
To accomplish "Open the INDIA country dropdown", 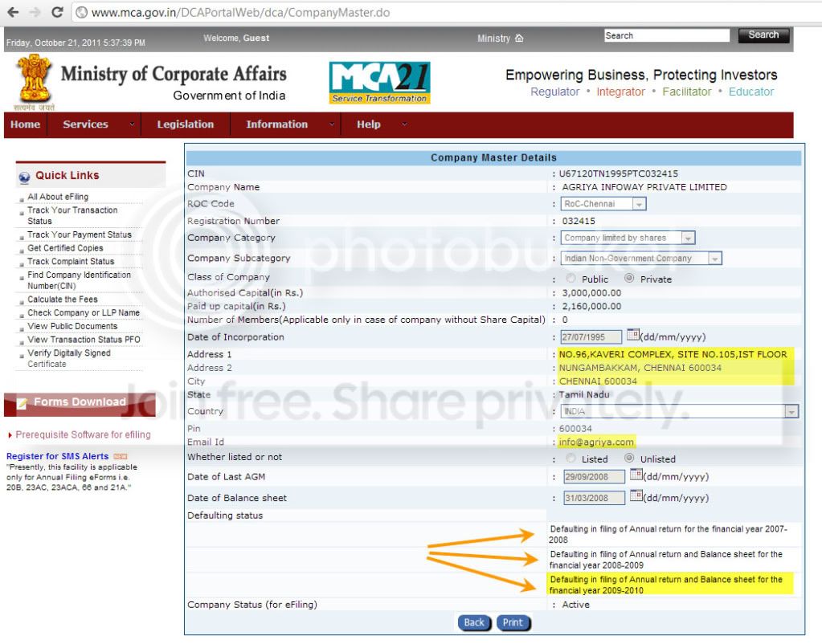I will click(680, 411).
